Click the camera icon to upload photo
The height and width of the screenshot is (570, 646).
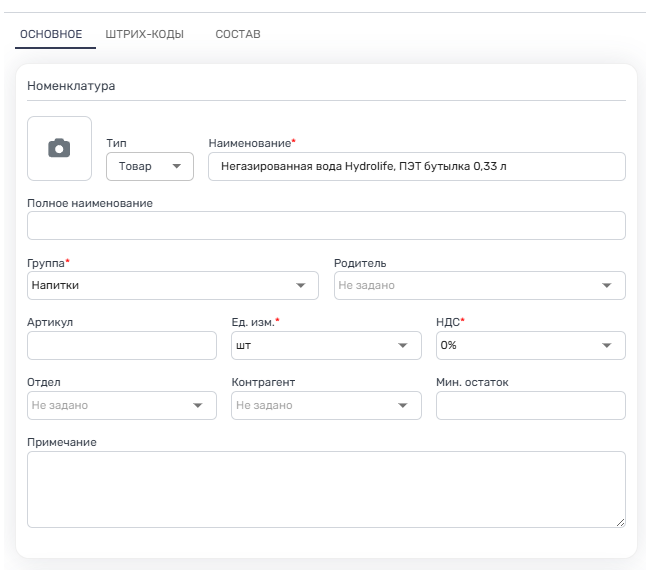(59, 148)
